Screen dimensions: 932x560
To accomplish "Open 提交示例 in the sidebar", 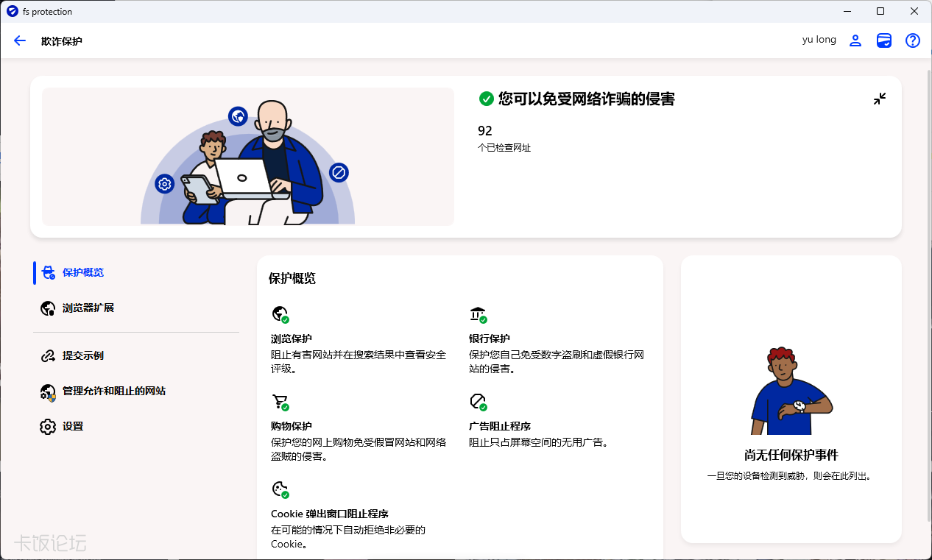I will 136,355.
